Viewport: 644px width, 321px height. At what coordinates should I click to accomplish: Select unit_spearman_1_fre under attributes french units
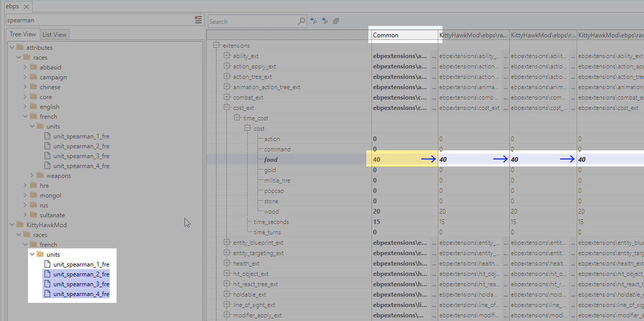pyautogui.click(x=81, y=136)
